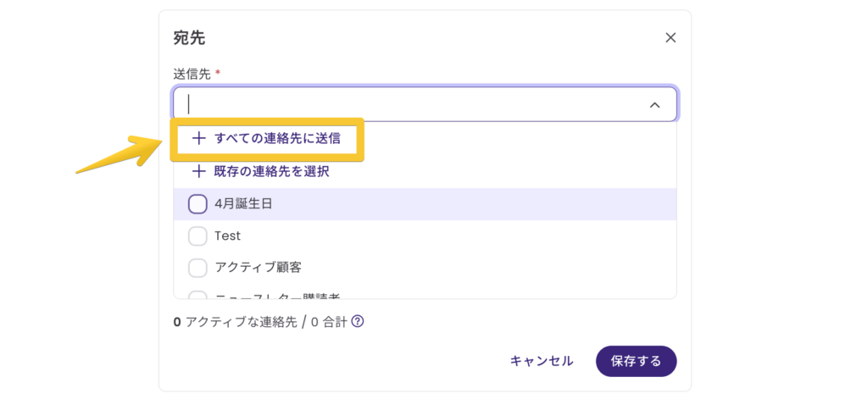Focus the 送信先 text input field
The width and height of the screenshot is (868, 405).
click(407, 104)
